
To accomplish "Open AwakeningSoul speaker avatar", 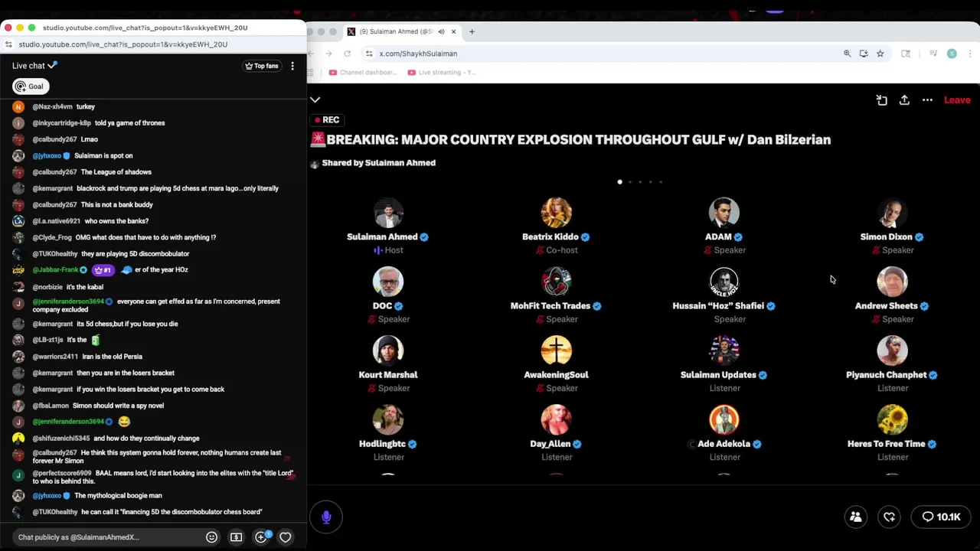I will (557, 351).
